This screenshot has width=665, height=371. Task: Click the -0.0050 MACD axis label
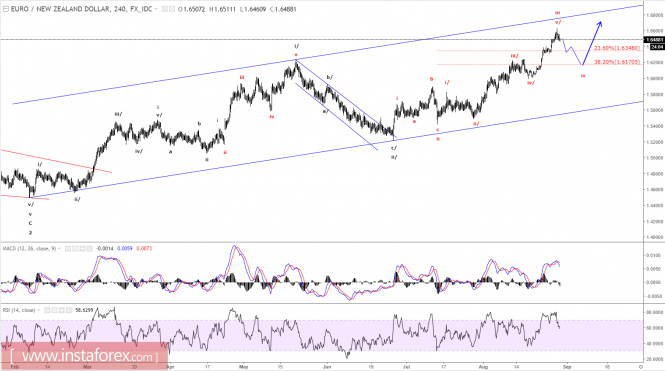pos(655,296)
